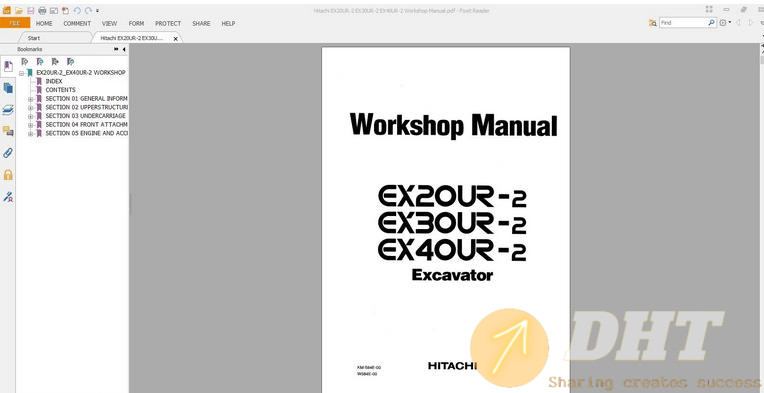This screenshot has height=393, width=764.
Task: Open the Pages thumbnails panel in sidebar
Action: click(x=8, y=88)
